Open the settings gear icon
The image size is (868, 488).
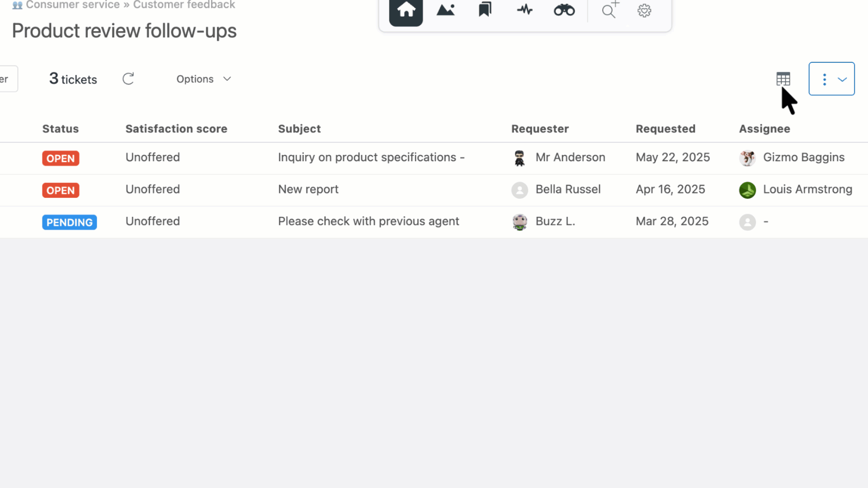pyautogui.click(x=644, y=10)
